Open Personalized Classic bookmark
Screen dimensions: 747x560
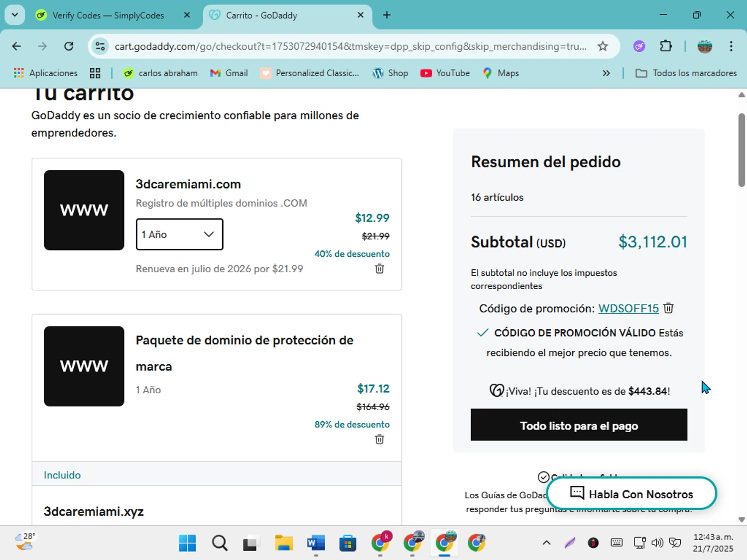[310, 73]
